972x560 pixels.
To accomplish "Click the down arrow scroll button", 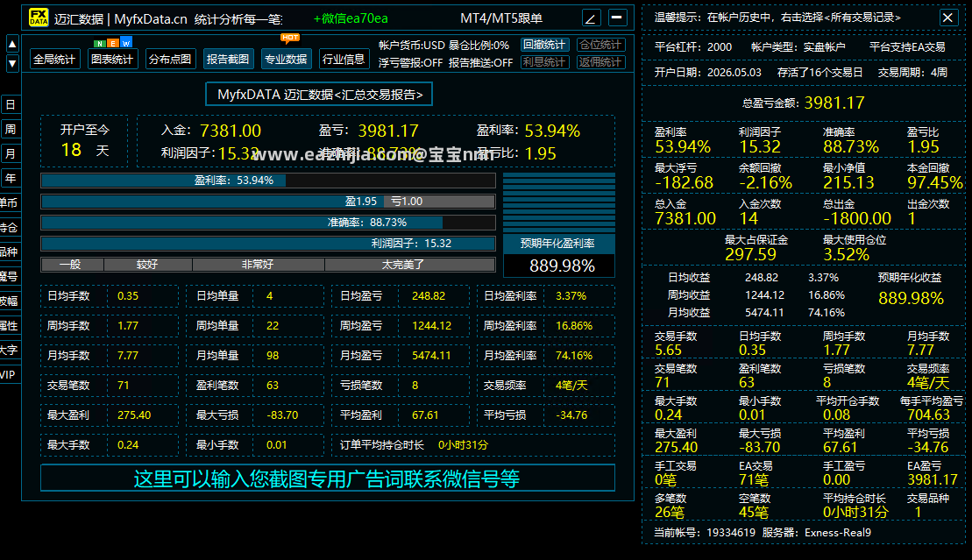I will pyautogui.click(x=11, y=62).
